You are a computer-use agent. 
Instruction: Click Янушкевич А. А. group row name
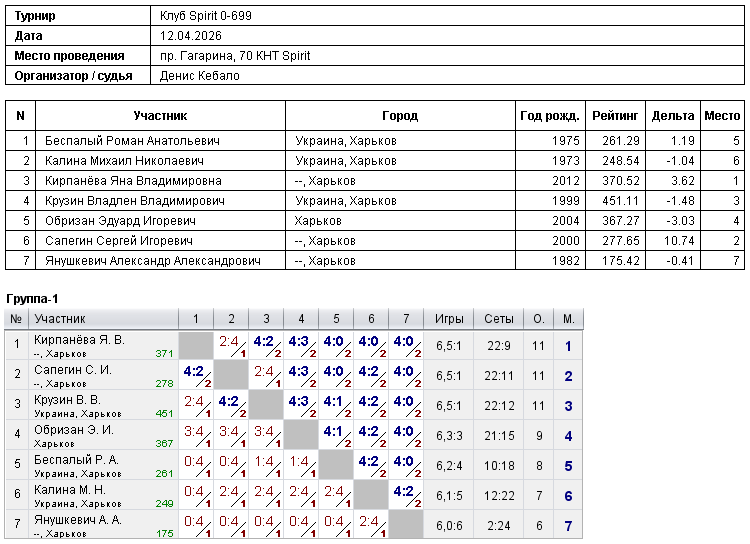(x=78, y=520)
